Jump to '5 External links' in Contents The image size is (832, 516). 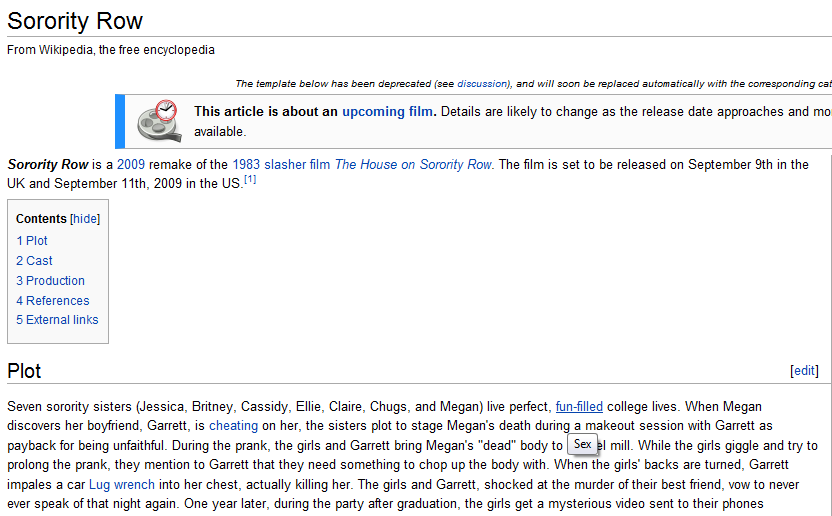pyautogui.click(x=57, y=320)
